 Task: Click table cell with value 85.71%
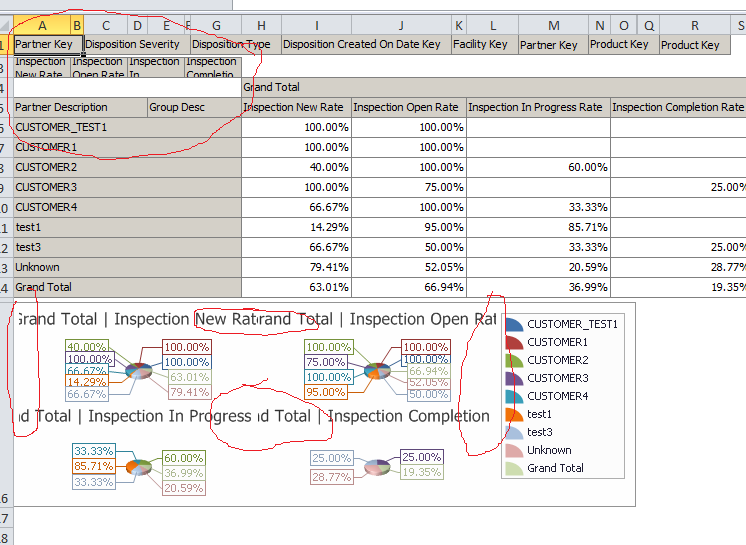pyautogui.click(x=539, y=227)
